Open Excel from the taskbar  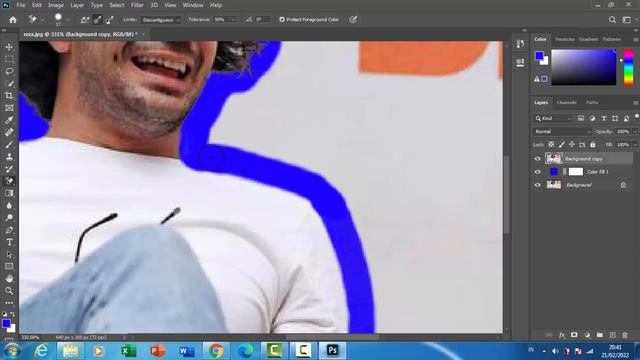(x=128, y=351)
